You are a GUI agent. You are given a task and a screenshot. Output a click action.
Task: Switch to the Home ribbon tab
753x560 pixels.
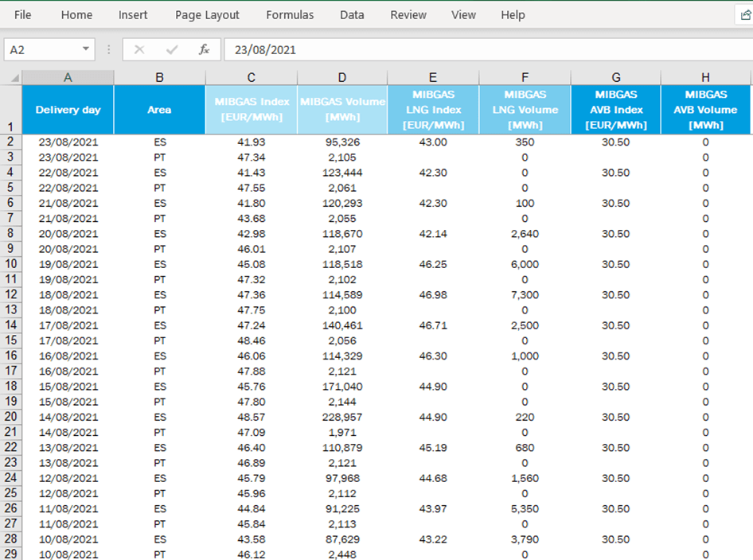click(x=76, y=15)
